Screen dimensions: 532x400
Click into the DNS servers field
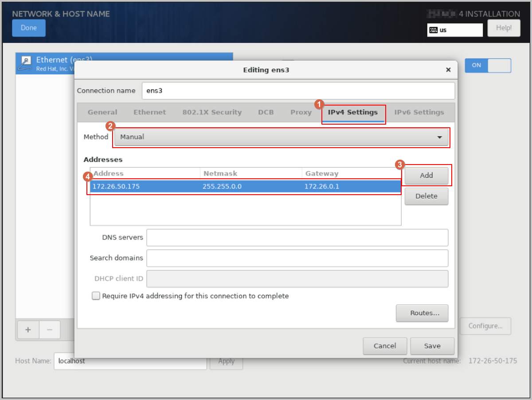tap(297, 238)
